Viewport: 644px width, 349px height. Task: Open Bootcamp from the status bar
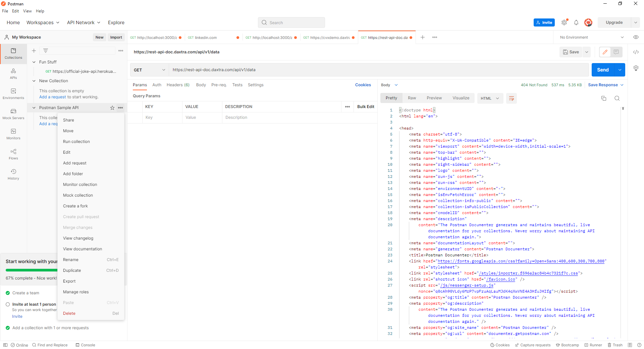[567, 345]
